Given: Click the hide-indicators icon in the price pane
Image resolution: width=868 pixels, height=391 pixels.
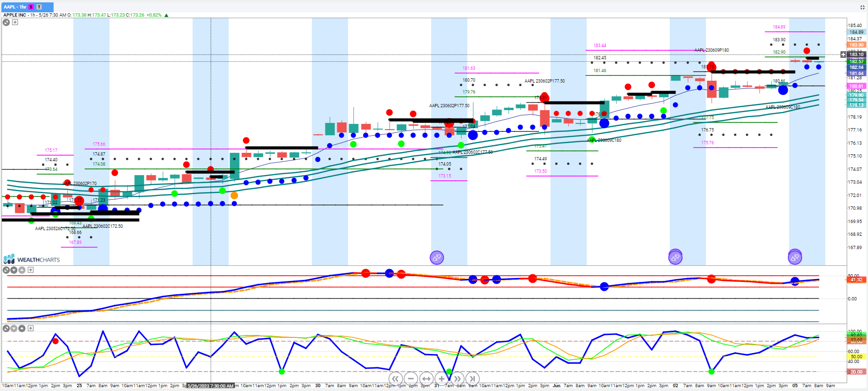Looking at the screenshot, I should (x=6, y=22).
